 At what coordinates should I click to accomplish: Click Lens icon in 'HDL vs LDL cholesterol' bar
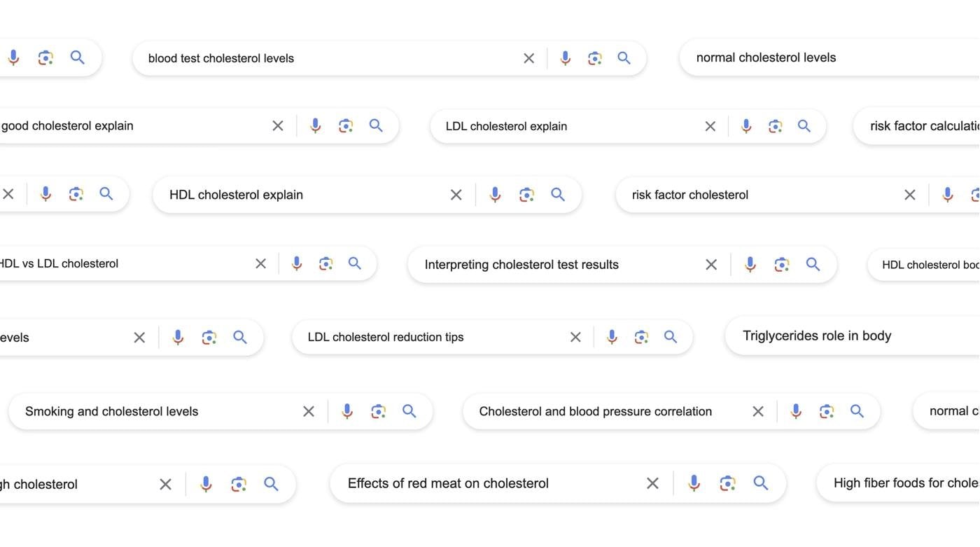pyautogui.click(x=325, y=263)
